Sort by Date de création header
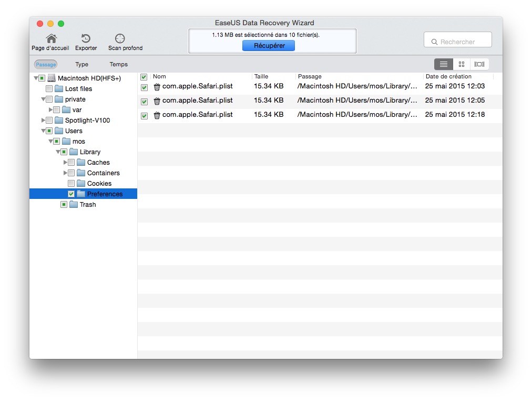Image resolution: width=532 pixels, height=401 pixels. 448,76
